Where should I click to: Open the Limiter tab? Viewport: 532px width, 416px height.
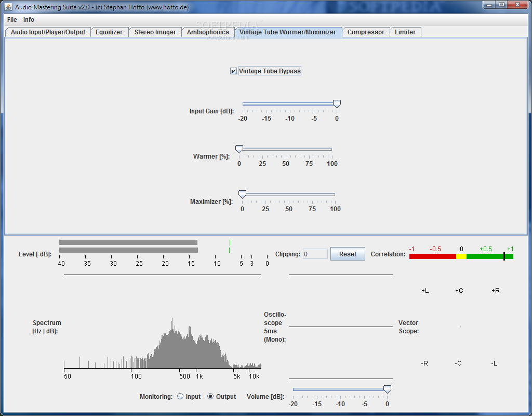point(405,32)
